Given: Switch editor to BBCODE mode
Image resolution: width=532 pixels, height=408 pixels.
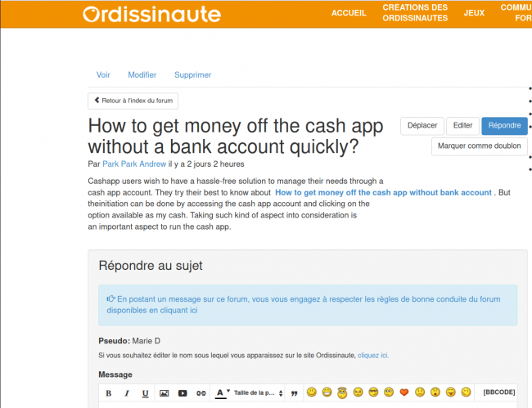Looking at the screenshot, I should coord(498,392).
